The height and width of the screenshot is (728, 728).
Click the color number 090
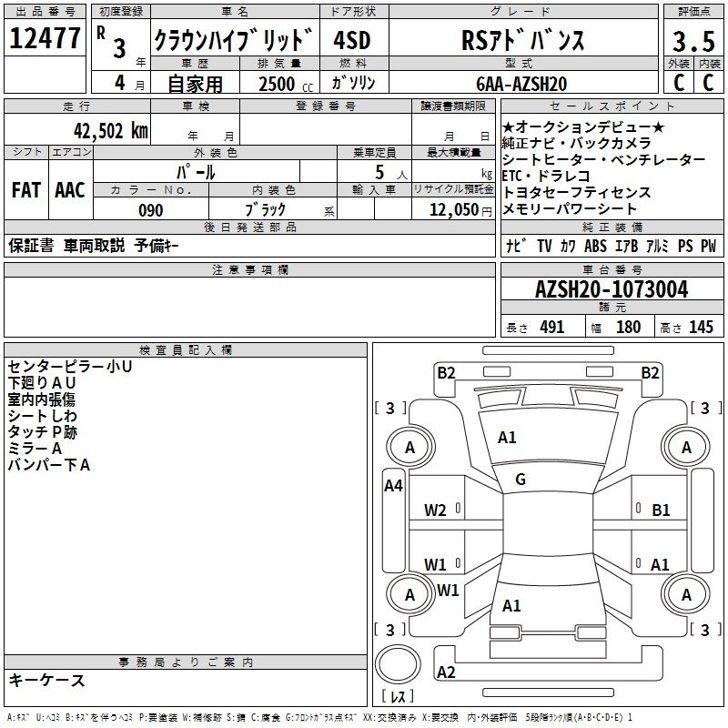(x=151, y=210)
